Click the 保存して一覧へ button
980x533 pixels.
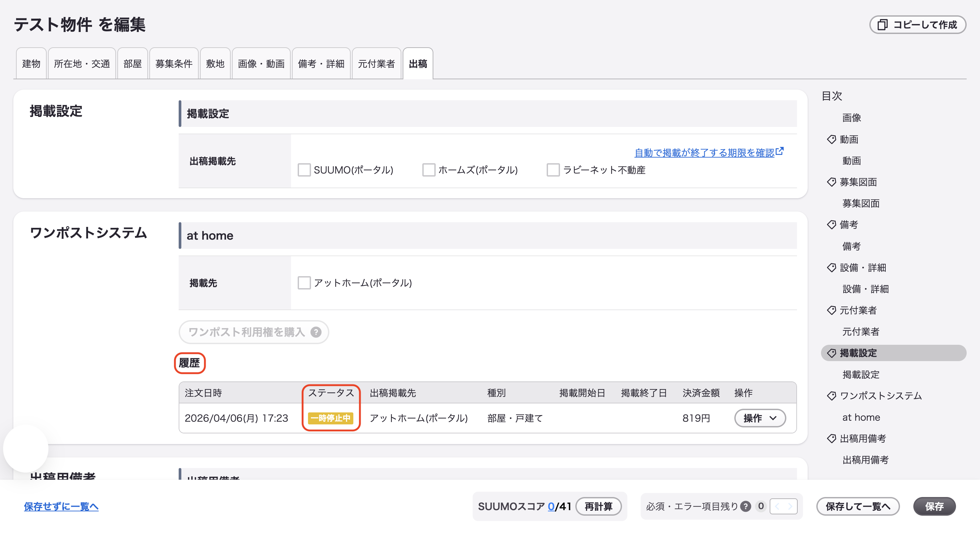[858, 506]
